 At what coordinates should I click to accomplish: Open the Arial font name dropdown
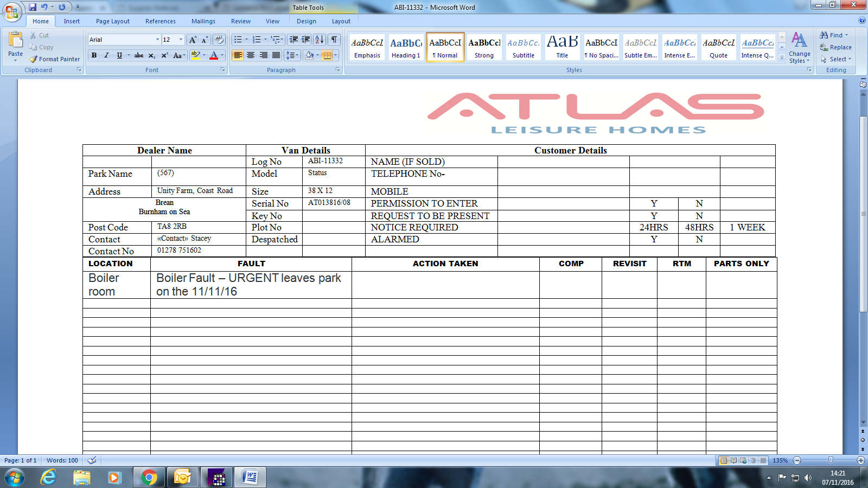click(x=157, y=40)
